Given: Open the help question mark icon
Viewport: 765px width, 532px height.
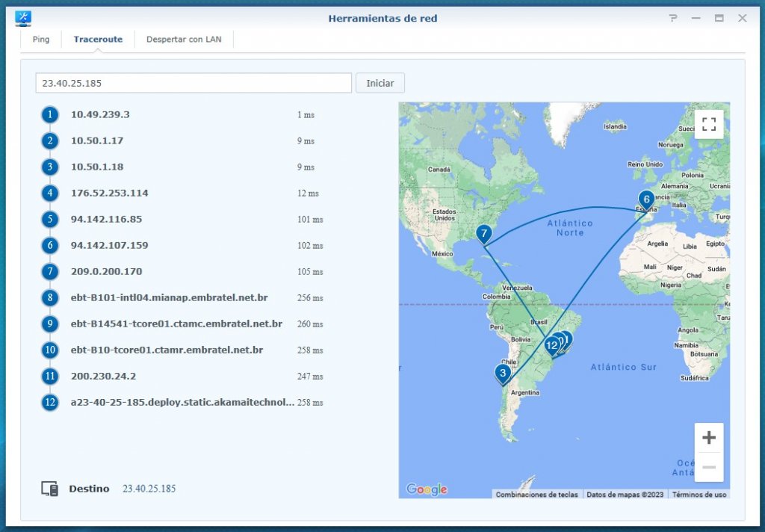Looking at the screenshot, I should click(x=673, y=19).
